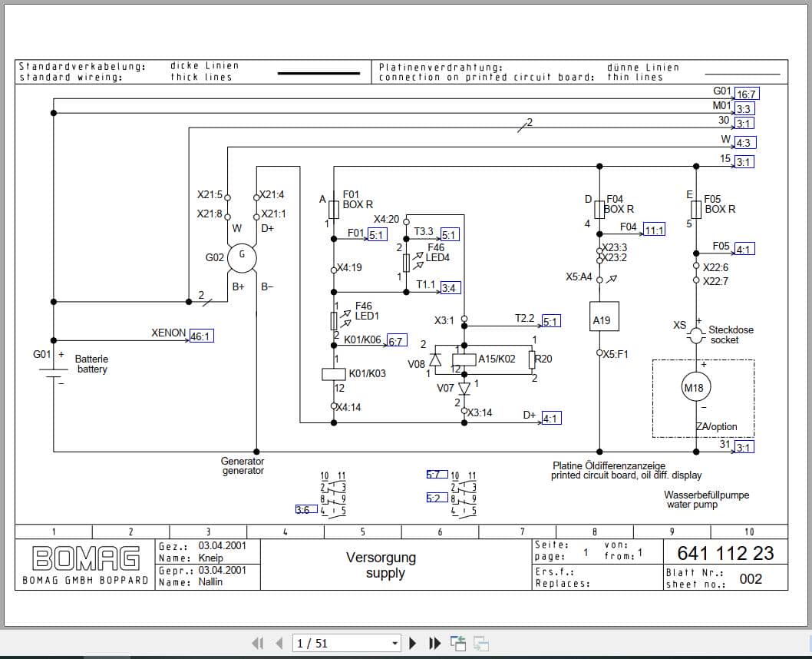Open the 3:1 reference beside line 31
812x659 pixels.
click(744, 447)
